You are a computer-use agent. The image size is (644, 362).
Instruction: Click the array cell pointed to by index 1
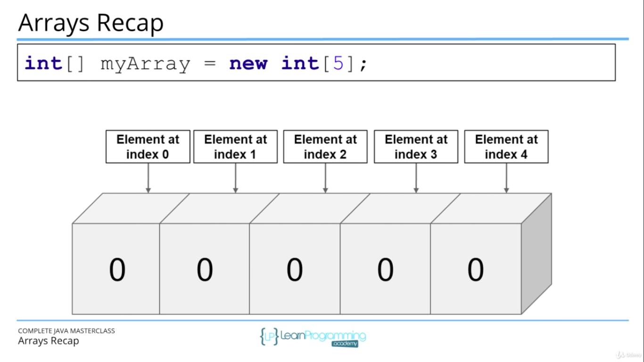(205, 269)
